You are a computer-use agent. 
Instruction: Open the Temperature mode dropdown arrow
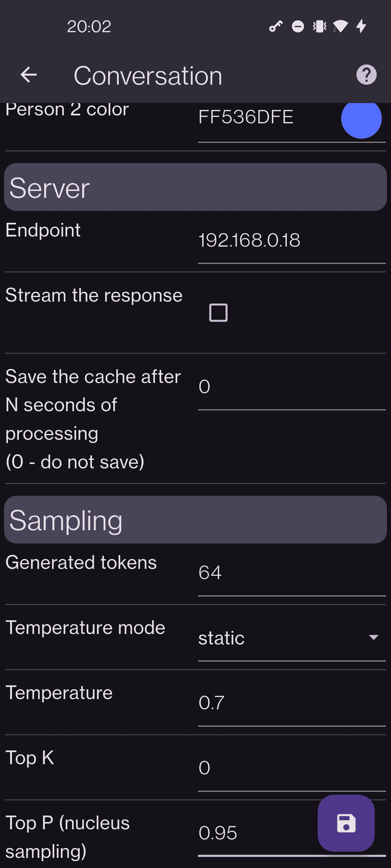[x=373, y=637]
